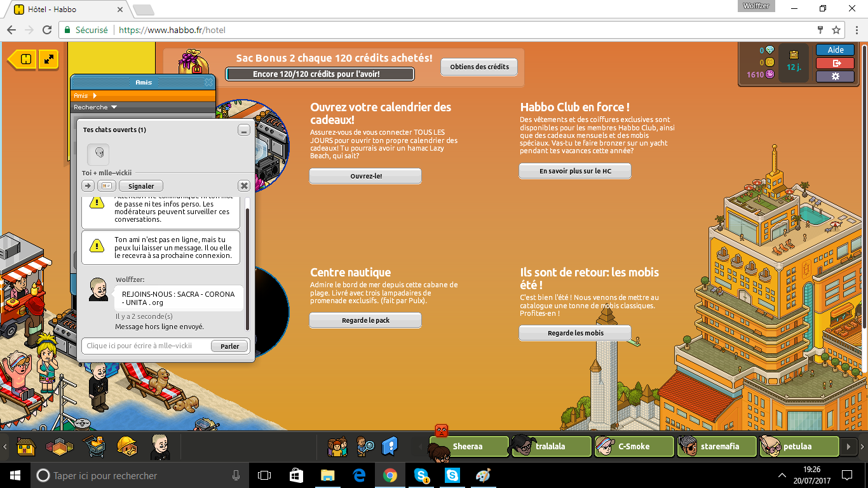
Task: Click the saved password key icon
Action: point(820,30)
